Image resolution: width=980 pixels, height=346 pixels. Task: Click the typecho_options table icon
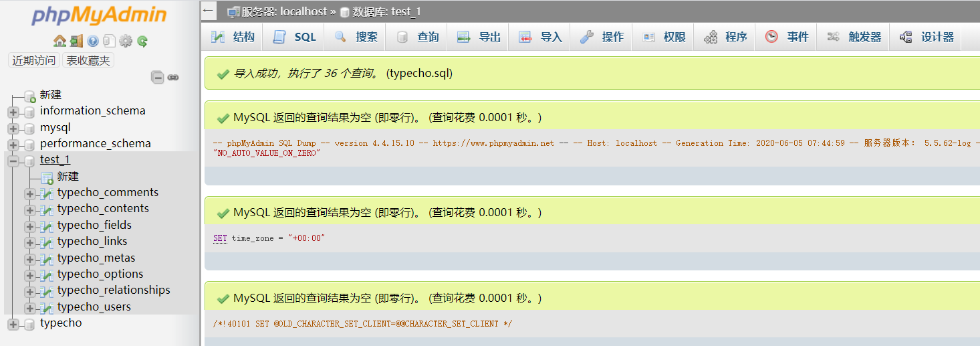(47, 275)
